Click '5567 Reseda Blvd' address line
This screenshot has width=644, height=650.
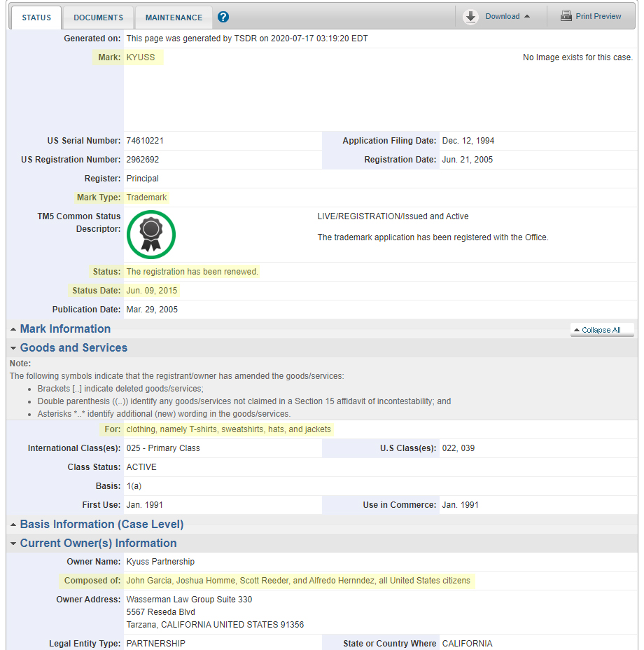[x=160, y=612]
